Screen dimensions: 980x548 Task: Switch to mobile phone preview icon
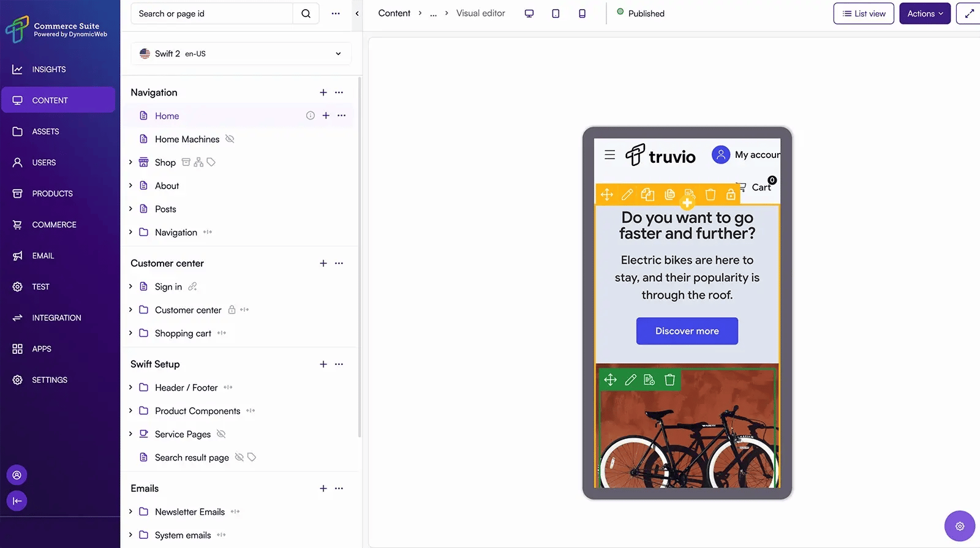pos(582,13)
